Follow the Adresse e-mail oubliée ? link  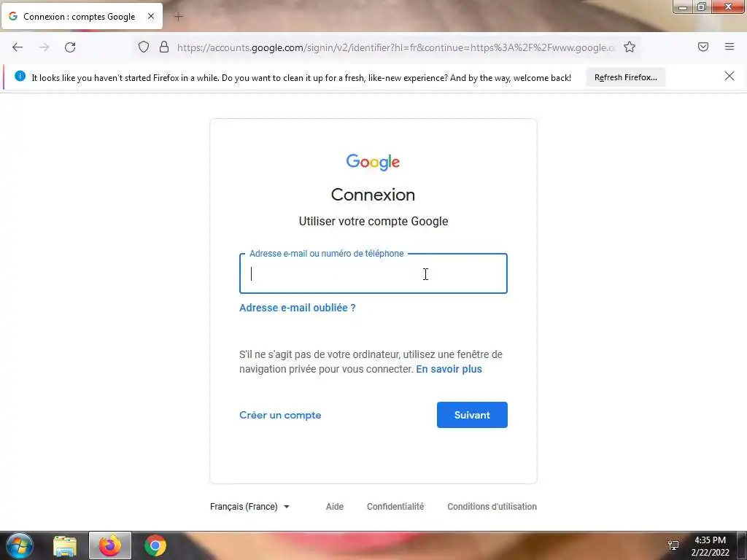point(298,308)
